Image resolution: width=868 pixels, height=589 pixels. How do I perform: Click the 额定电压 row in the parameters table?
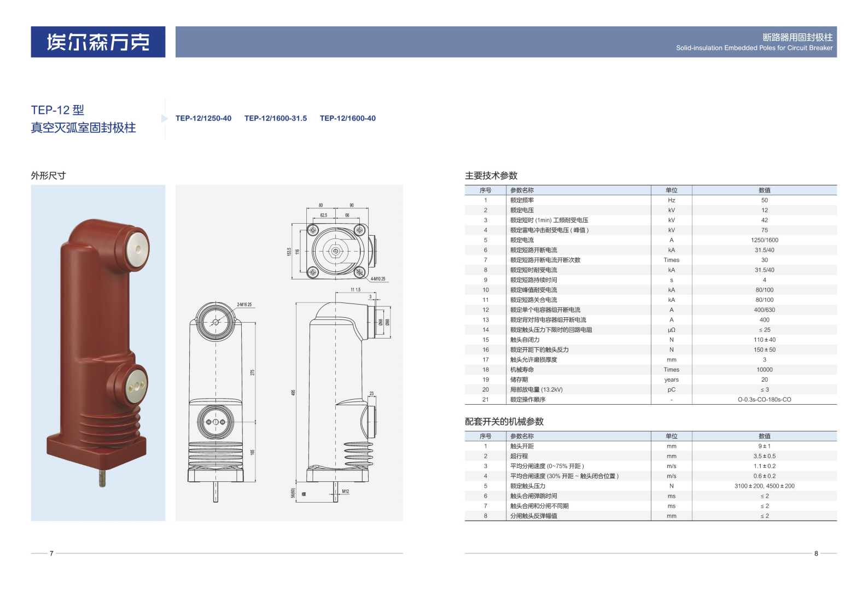[522, 211]
